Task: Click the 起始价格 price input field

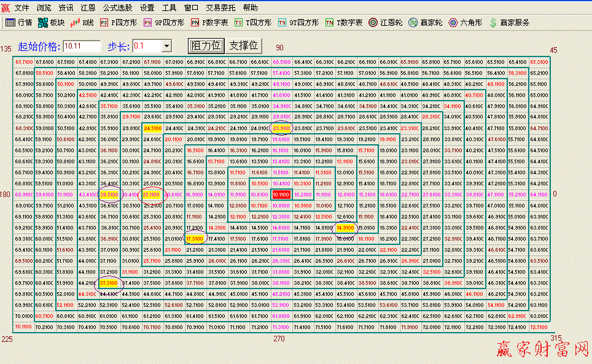Action: point(83,46)
